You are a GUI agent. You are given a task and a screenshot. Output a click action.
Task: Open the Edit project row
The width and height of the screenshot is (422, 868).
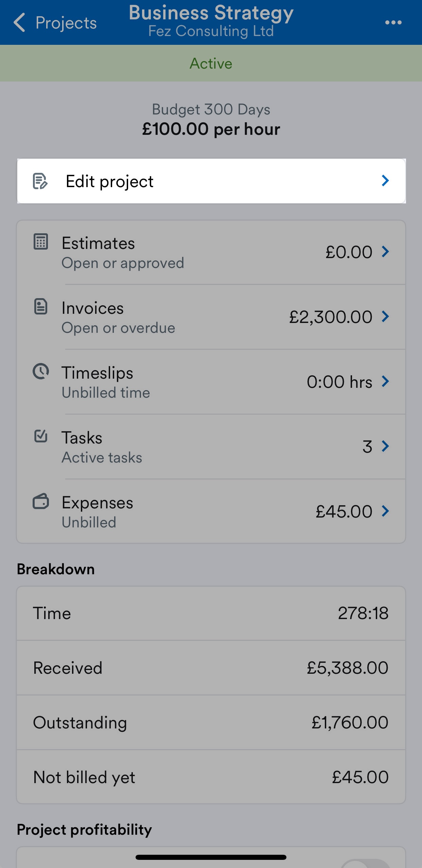[211, 181]
